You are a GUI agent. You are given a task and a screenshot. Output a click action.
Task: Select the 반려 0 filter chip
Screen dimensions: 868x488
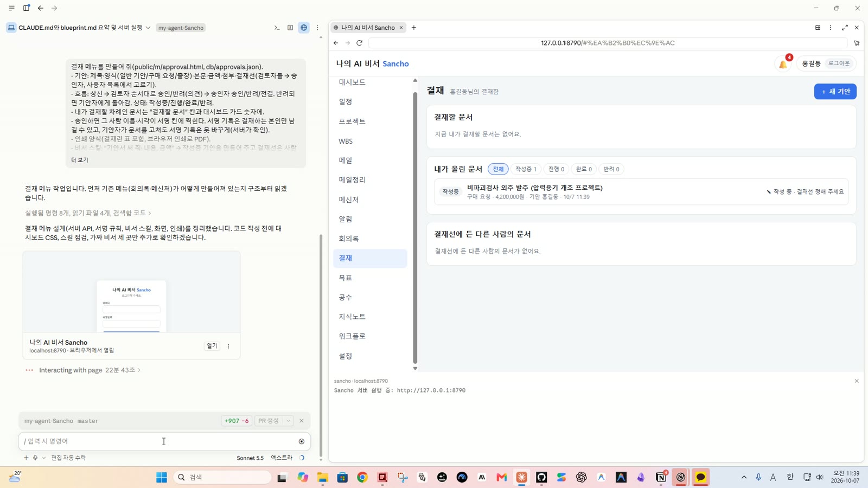pos(611,169)
